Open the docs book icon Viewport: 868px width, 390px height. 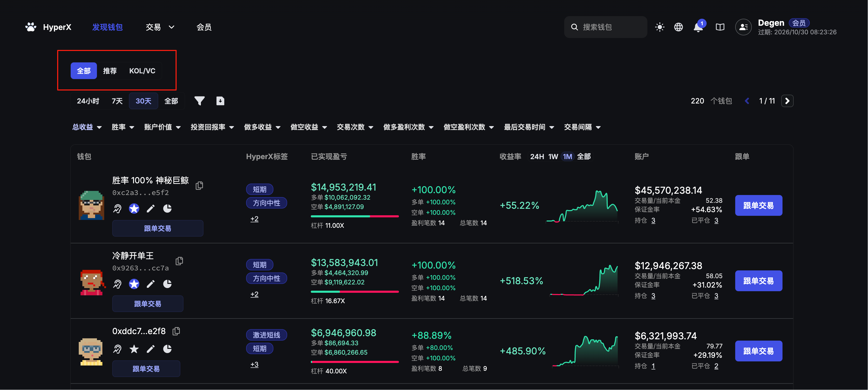[720, 27]
